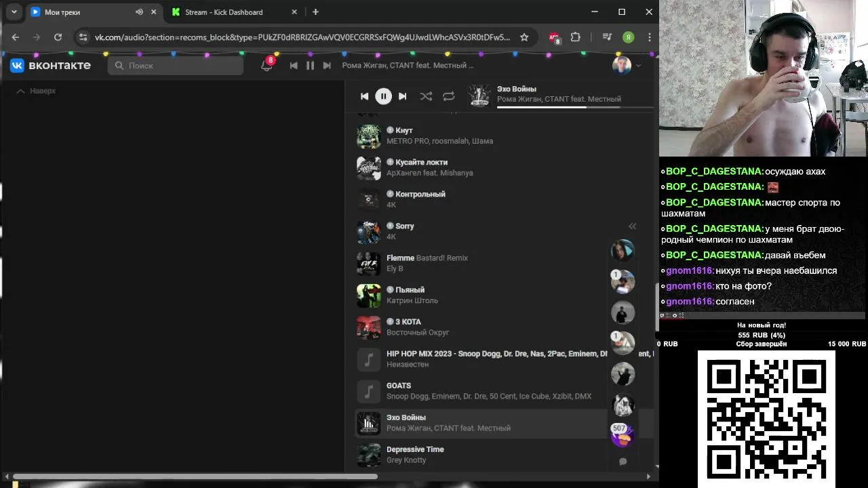Open artist link Катрин Штоль
The width and height of the screenshot is (868, 488).
coord(412,300)
